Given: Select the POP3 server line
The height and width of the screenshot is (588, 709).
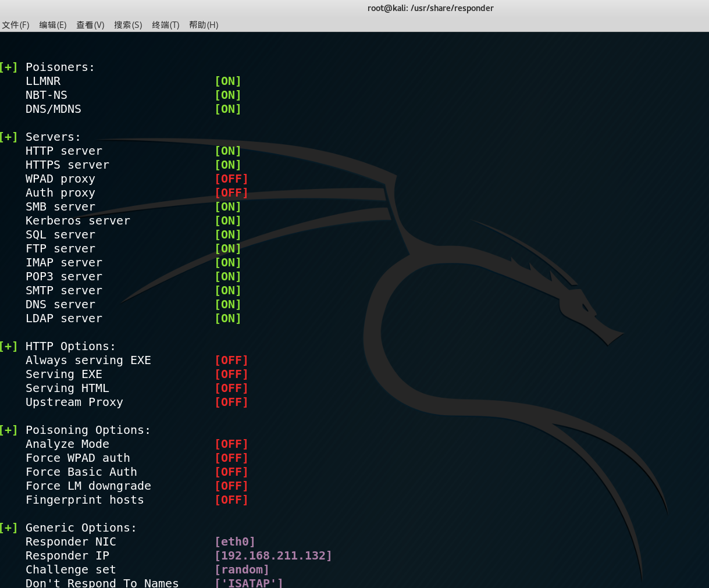Looking at the screenshot, I should point(64,277).
